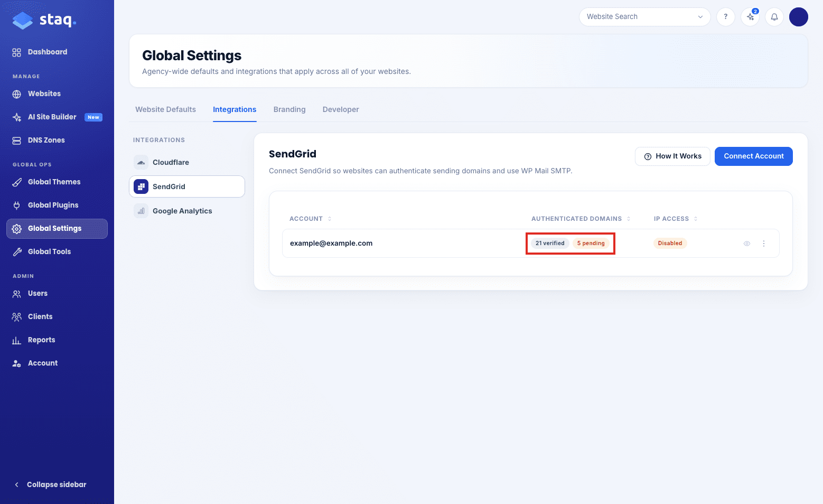Open AI sparkle updates with badge
Viewport: 823px width, 504px height.
(x=750, y=17)
